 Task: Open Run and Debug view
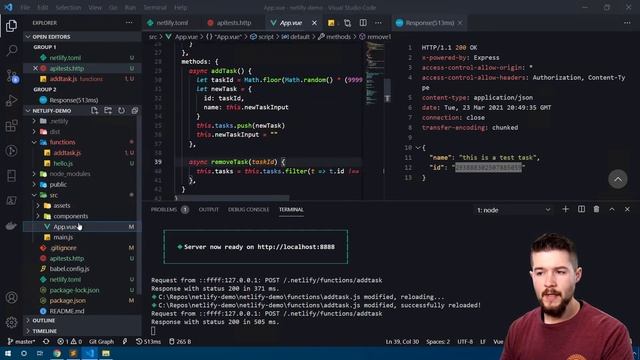point(11,100)
